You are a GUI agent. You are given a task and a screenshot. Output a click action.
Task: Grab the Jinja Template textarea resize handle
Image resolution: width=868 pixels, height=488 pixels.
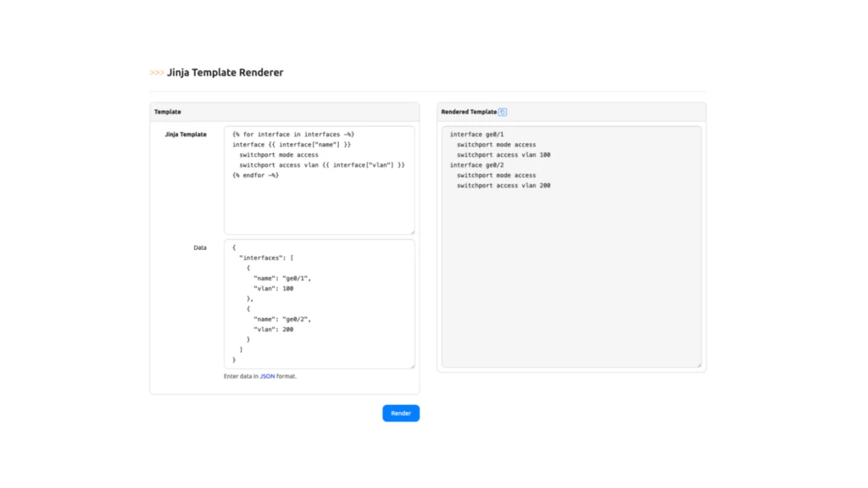pos(412,232)
